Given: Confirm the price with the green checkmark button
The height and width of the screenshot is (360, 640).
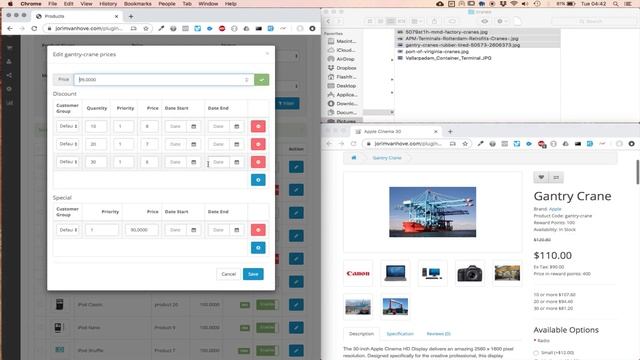Looking at the screenshot, I should pyautogui.click(x=261, y=80).
